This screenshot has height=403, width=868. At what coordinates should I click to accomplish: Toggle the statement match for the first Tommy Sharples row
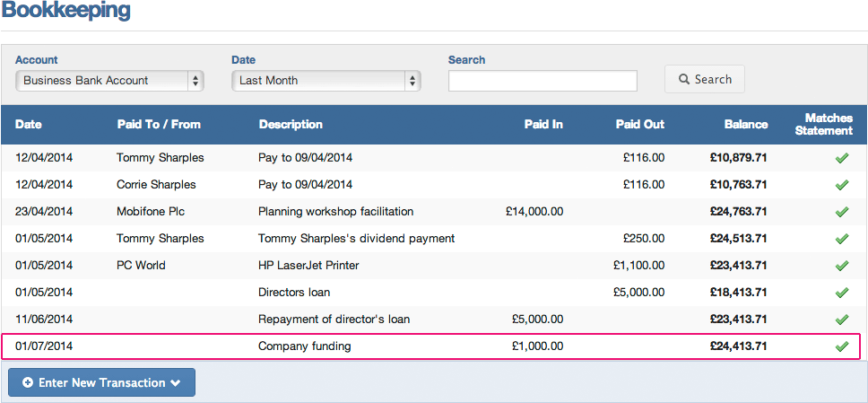click(x=841, y=158)
